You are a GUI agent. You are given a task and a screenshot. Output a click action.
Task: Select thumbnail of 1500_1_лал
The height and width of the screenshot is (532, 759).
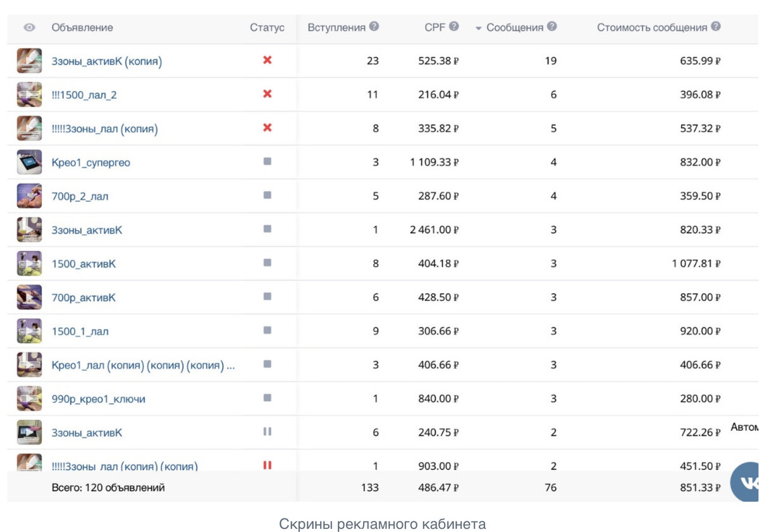point(29,331)
